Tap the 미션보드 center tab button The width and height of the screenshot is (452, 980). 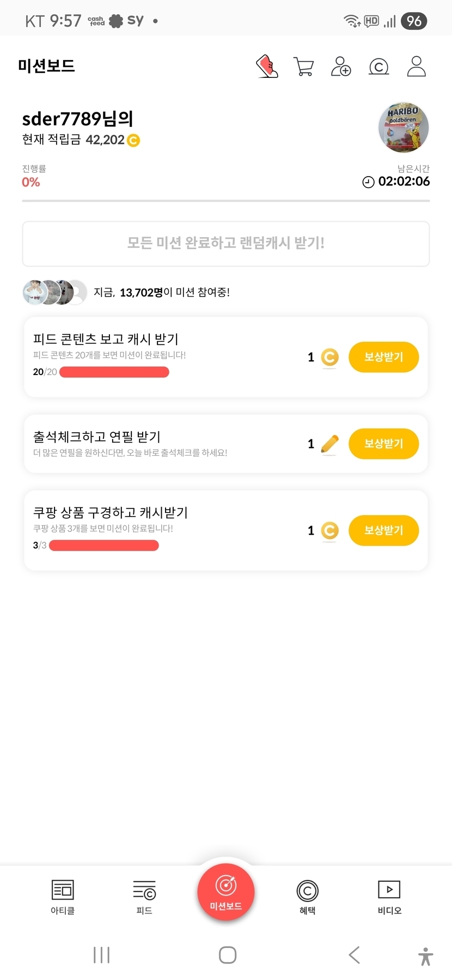(225, 892)
